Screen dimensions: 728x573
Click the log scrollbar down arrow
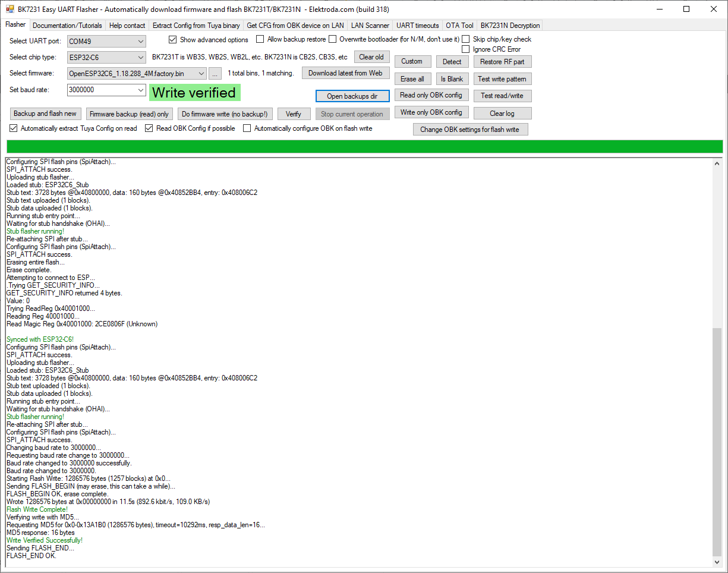tap(717, 562)
